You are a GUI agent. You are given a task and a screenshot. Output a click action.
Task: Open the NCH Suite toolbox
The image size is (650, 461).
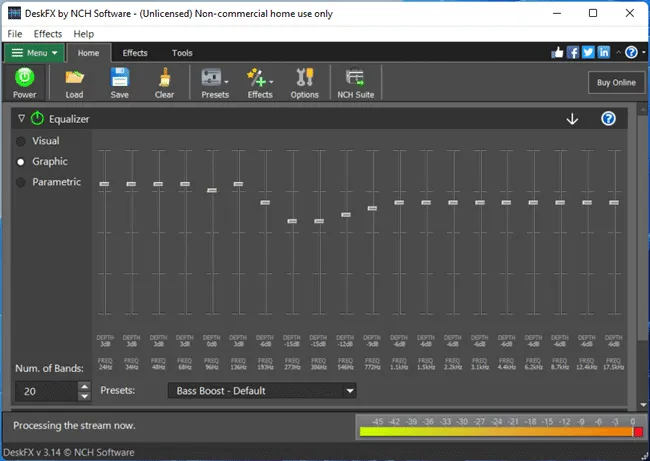pos(355,83)
